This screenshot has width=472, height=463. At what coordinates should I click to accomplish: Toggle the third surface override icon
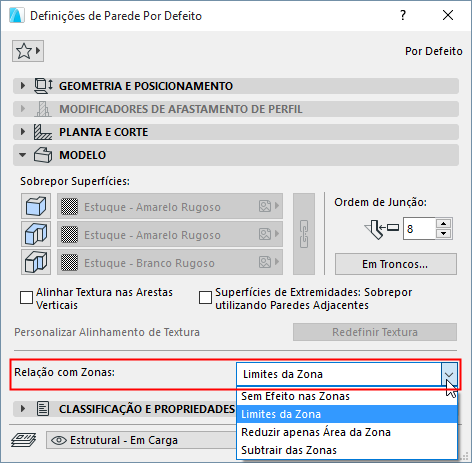(36, 262)
